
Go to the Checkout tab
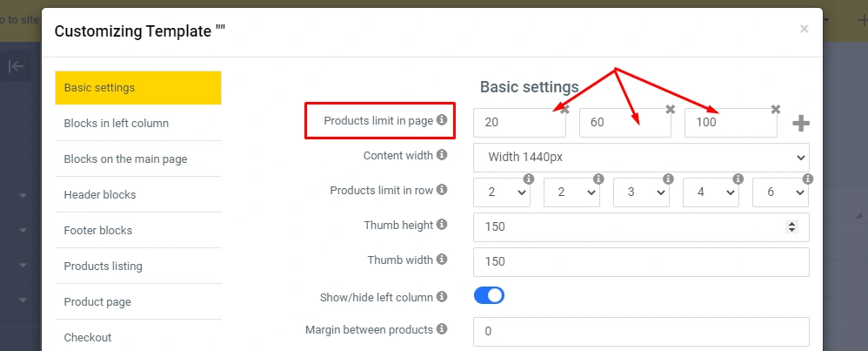point(137,337)
